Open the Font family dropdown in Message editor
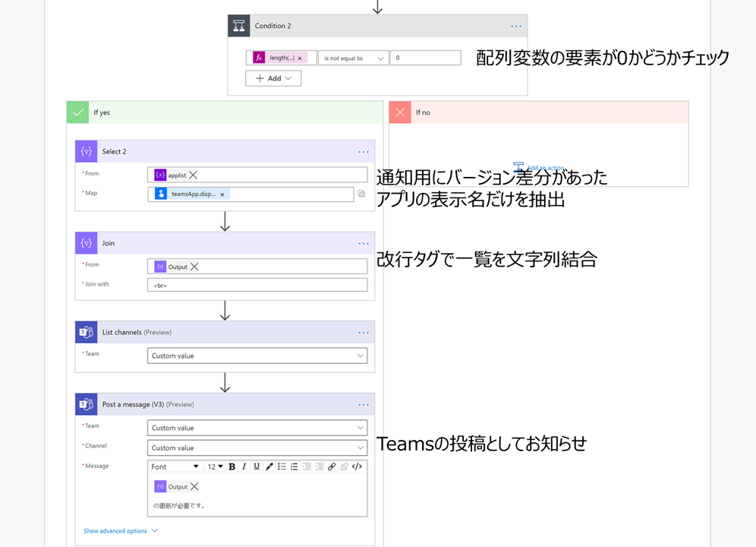This screenshot has width=756, height=547. coord(176,466)
